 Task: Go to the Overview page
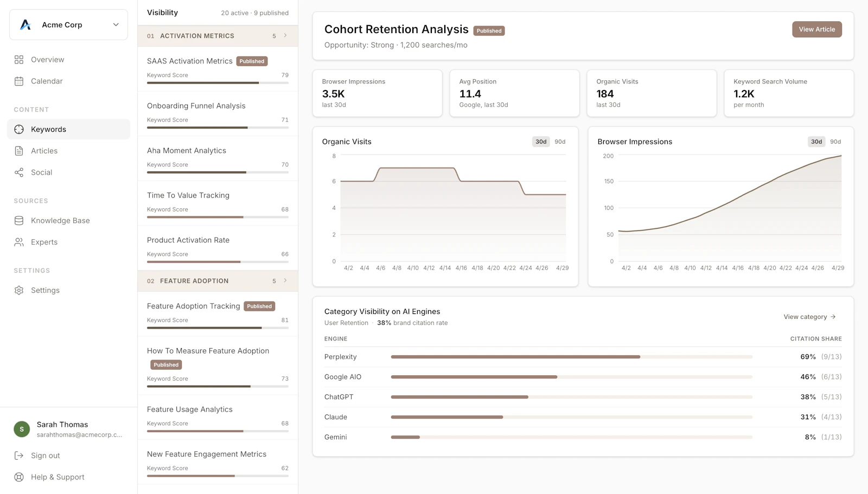click(68, 60)
